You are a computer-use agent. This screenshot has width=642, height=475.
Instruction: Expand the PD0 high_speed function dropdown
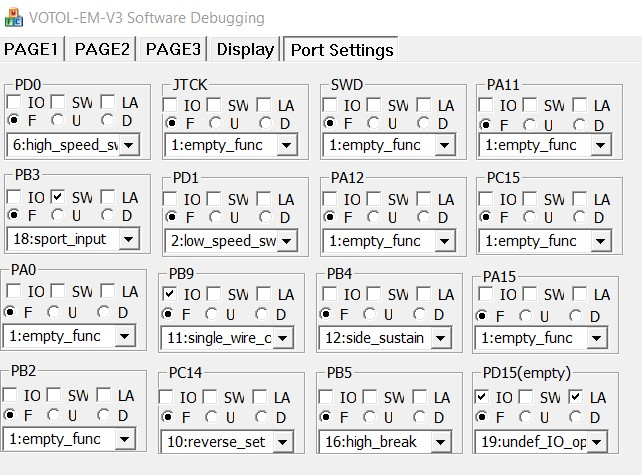coord(128,145)
